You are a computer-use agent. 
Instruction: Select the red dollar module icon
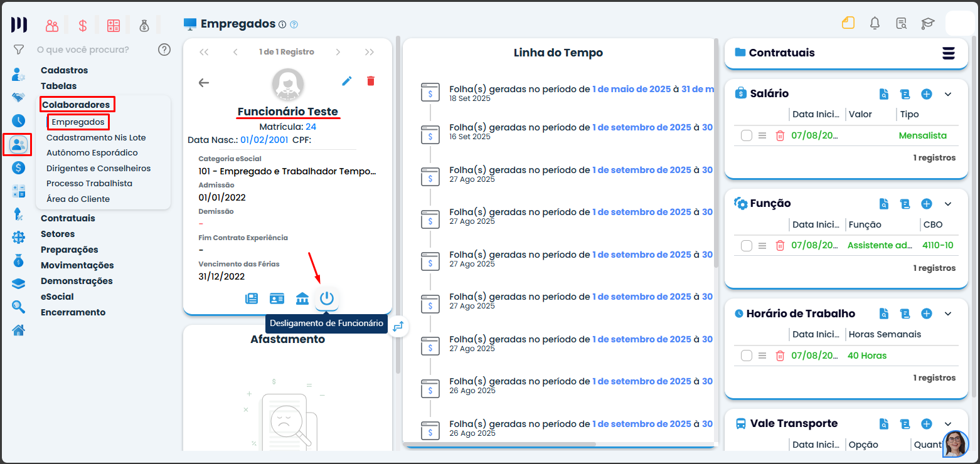coord(83,26)
